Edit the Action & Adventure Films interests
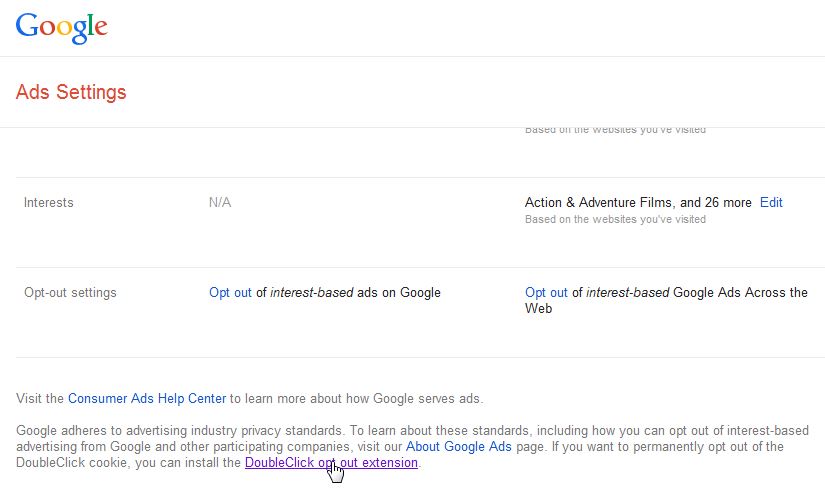 pyautogui.click(x=771, y=203)
